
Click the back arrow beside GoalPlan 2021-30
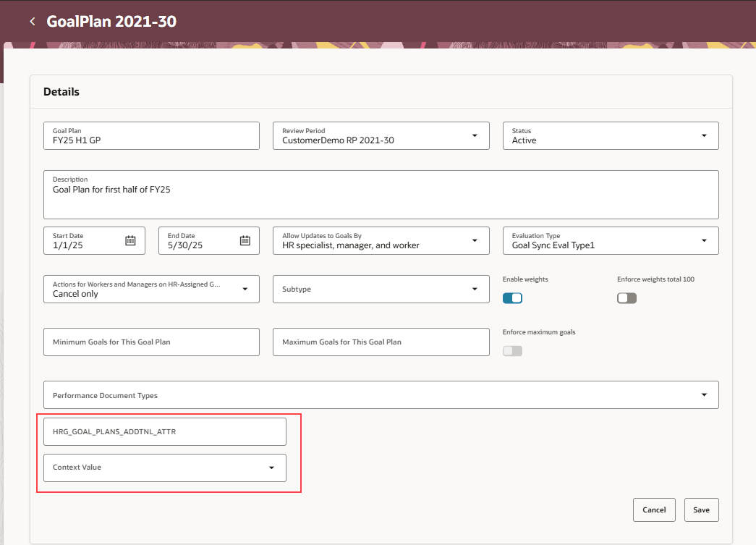tap(33, 21)
